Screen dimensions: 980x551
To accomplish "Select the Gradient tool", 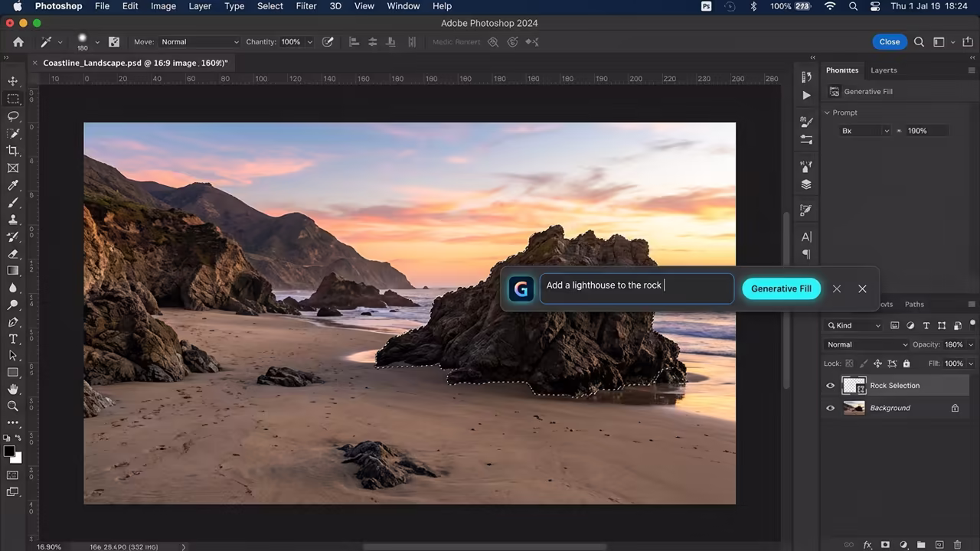I will (13, 271).
